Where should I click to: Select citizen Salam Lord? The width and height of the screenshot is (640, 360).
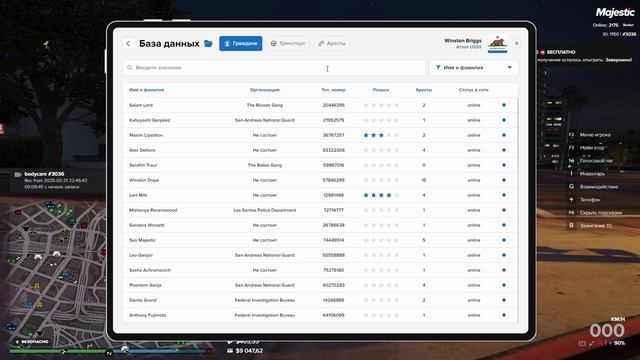point(141,105)
